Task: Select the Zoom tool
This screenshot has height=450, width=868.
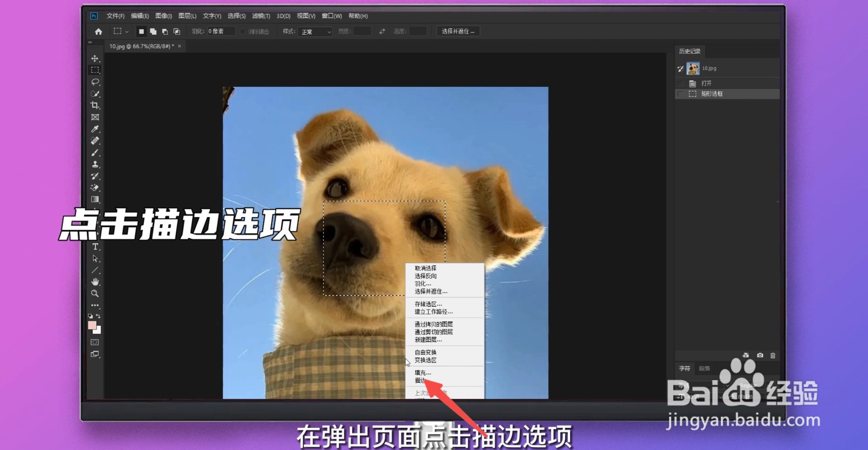Action: click(95, 294)
